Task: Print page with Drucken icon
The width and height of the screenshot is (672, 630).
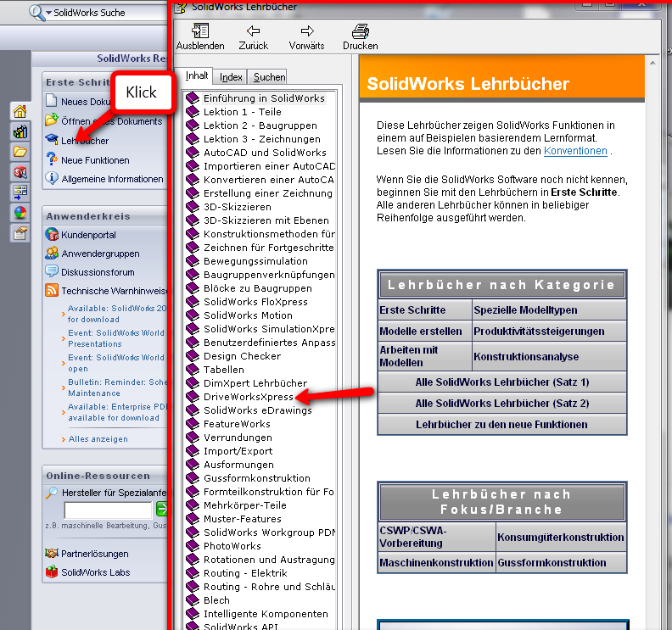Action: [361, 31]
